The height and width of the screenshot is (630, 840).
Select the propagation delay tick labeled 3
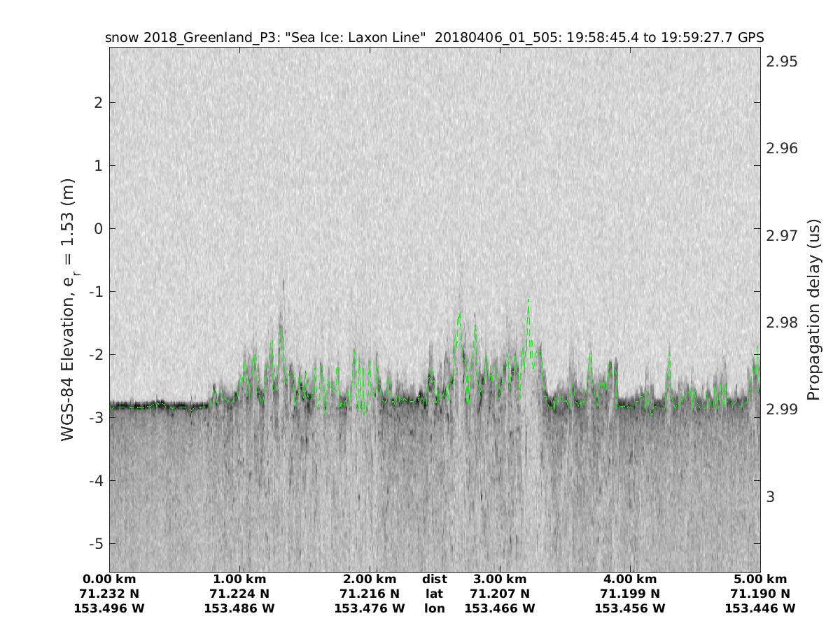[x=771, y=497]
